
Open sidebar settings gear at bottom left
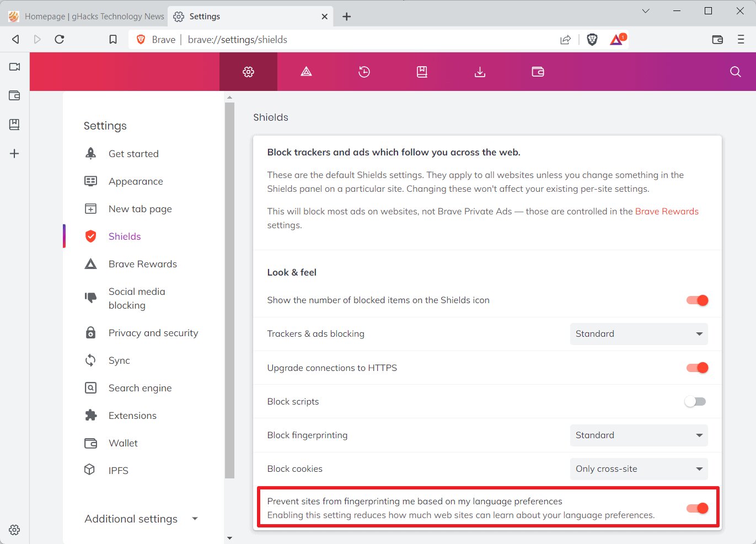click(14, 530)
